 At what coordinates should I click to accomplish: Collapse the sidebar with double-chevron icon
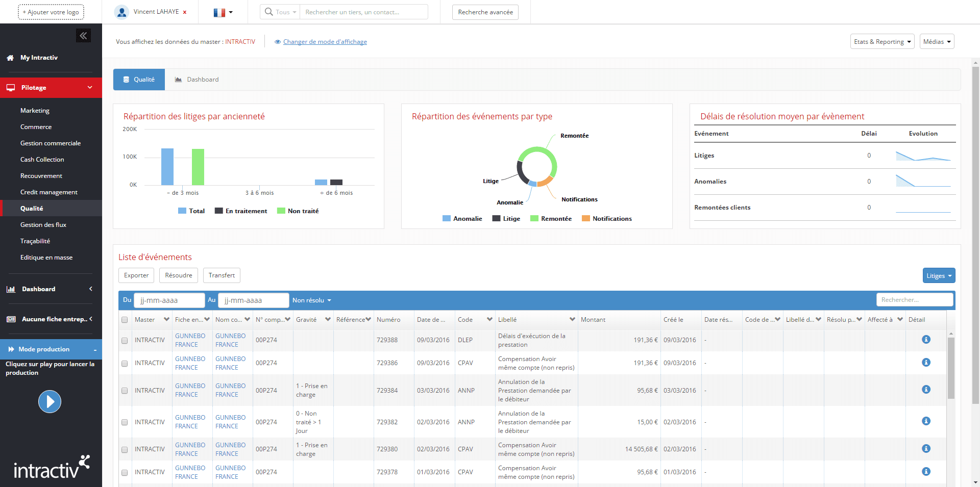pyautogui.click(x=83, y=36)
